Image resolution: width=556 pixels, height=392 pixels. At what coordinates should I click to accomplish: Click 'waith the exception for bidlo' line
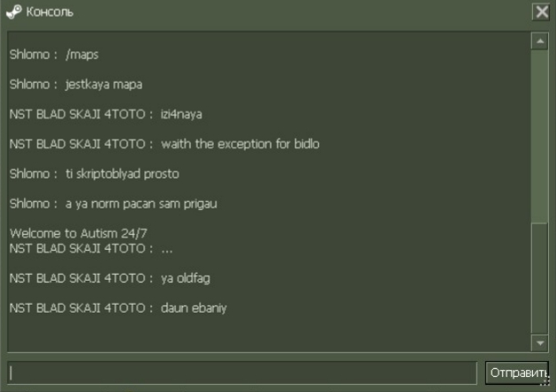tap(164, 144)
